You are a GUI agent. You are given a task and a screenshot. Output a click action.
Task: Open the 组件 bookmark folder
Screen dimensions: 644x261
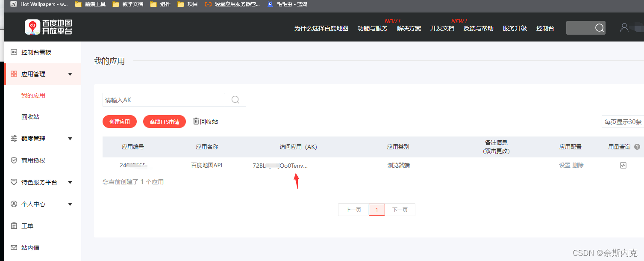160,4
